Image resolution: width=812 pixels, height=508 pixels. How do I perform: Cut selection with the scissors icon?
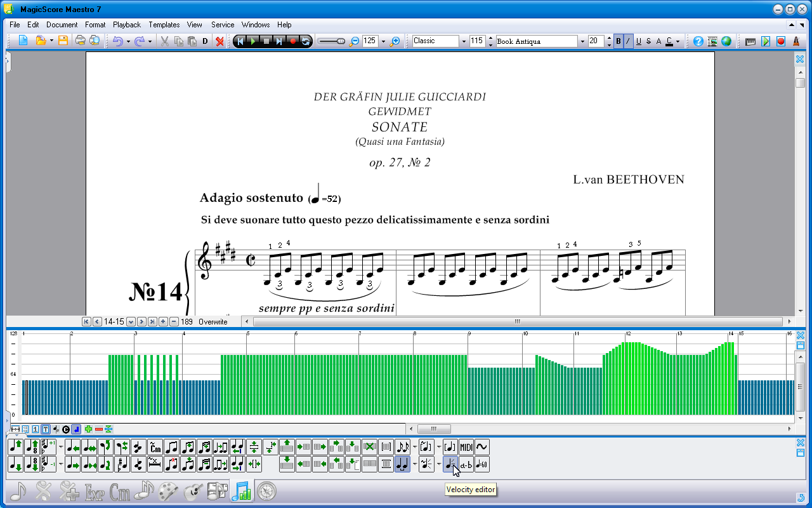(x=164, y=41)
